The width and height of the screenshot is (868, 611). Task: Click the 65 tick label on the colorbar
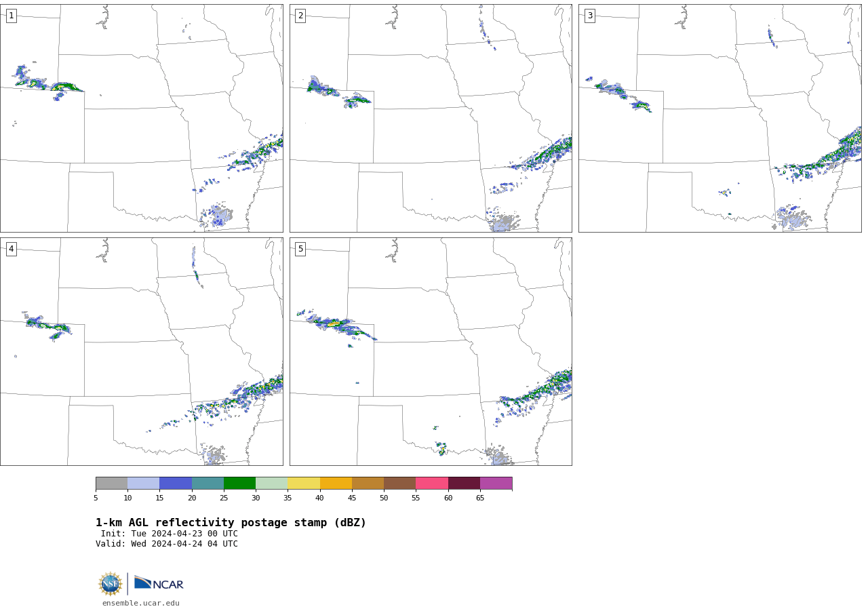click(x=480, y=498)
